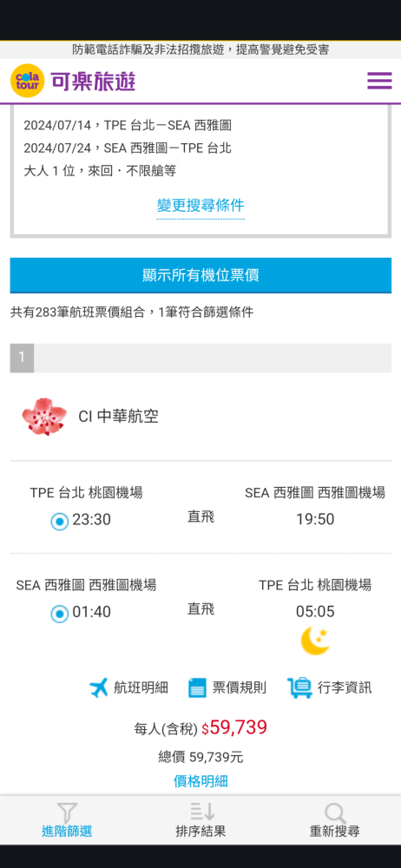Switch to 排序結果 bottom tab
Viewport: 401px width, 868px height.
pyautogui.click(x=200, y=819)
